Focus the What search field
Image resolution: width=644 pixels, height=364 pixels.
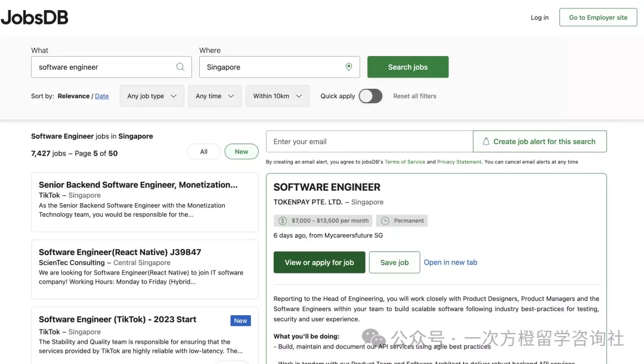112,67
